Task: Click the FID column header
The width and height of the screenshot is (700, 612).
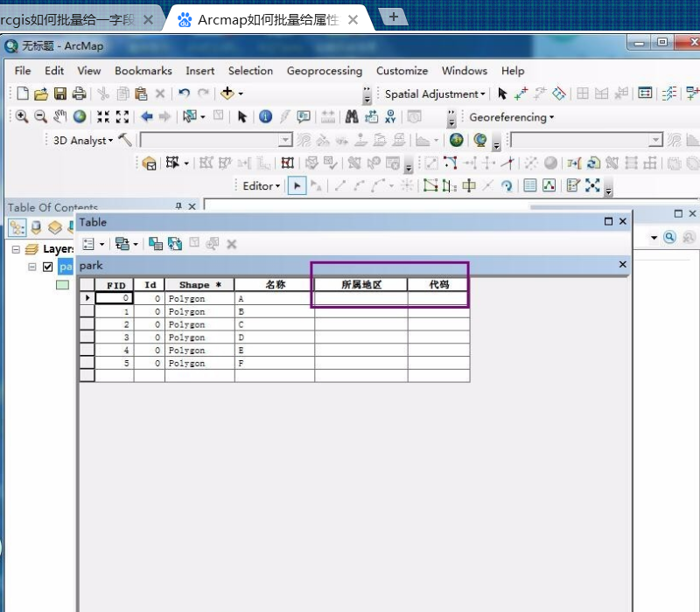Action: coord(115,285)
